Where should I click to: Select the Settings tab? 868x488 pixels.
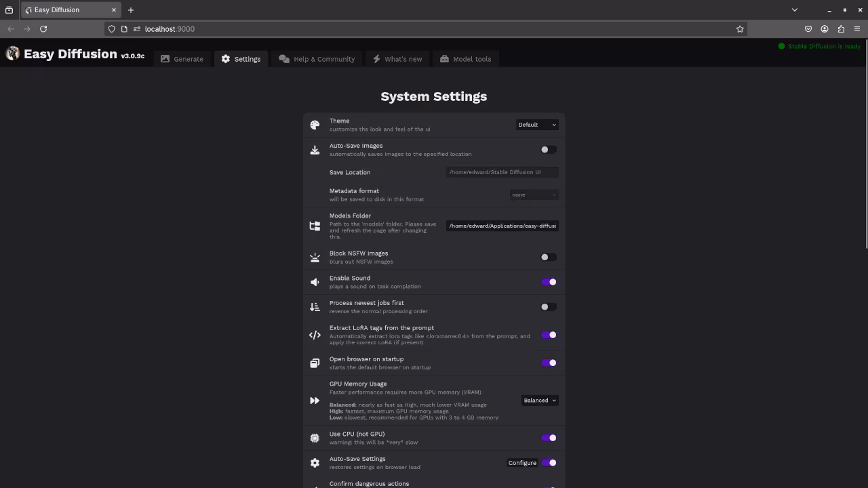click(x=241, y=59)
